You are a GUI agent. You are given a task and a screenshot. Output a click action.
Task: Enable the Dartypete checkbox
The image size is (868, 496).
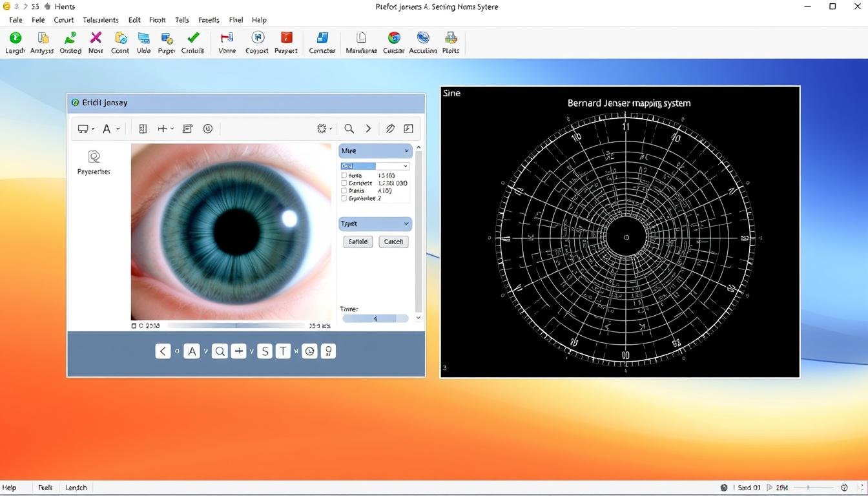[344, 183]
